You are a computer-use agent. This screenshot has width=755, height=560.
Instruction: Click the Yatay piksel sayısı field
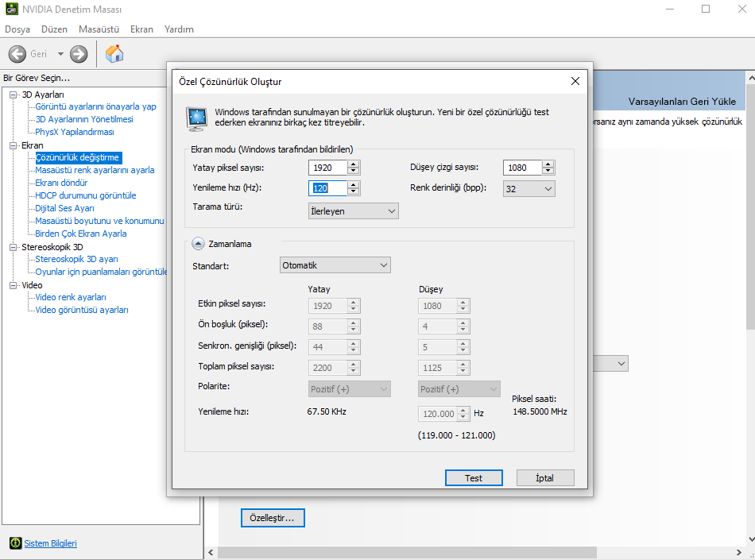(x=328, y=168)
